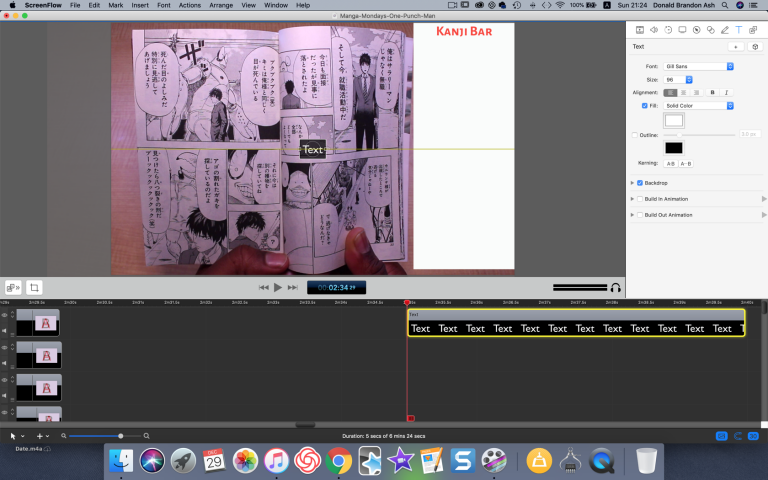Open the Touch Callout inspector tab

pos(711,30)
